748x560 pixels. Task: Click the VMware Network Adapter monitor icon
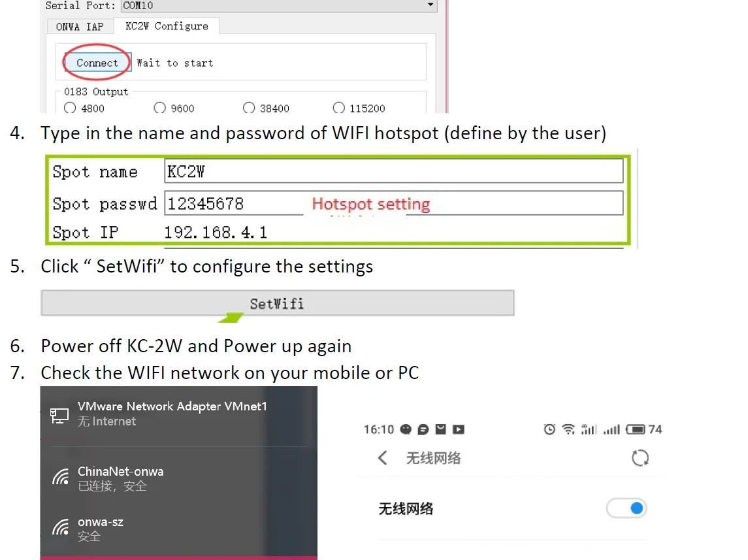click(x=59, y=415)
